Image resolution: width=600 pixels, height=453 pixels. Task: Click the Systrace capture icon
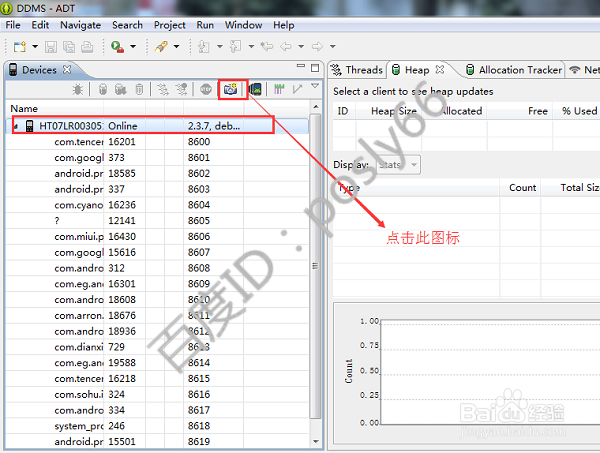click(x=279, y=90)
